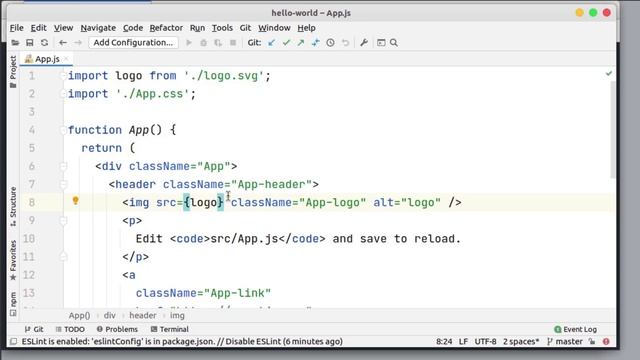Open the npm tool window
This screenshot has height=360, width=640.
[13, 304]
